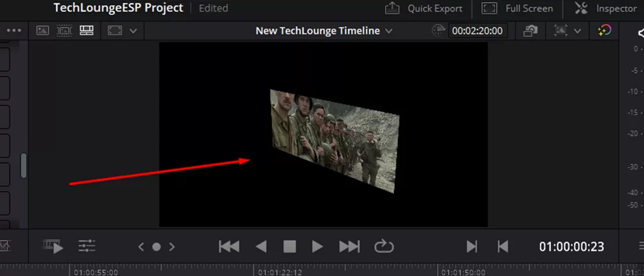Go to previous keyframe arrow

(x=141, y=247)
